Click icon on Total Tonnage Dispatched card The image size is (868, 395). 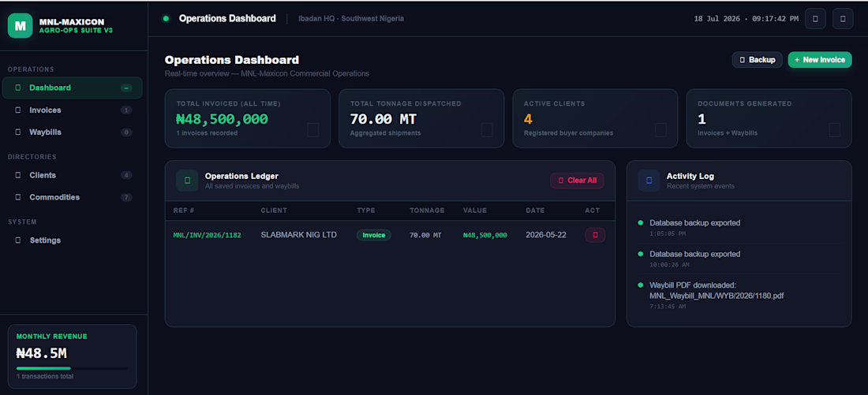[487, 130]
